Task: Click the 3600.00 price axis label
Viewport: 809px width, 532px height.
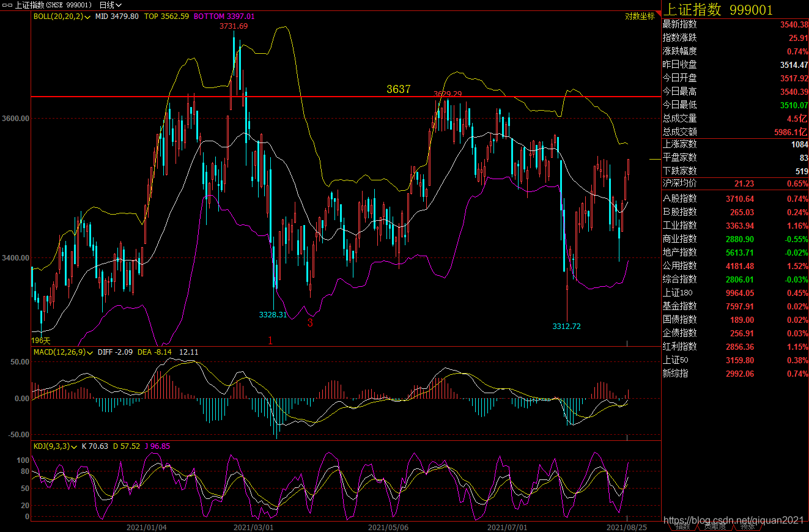Action: (15, 119)
